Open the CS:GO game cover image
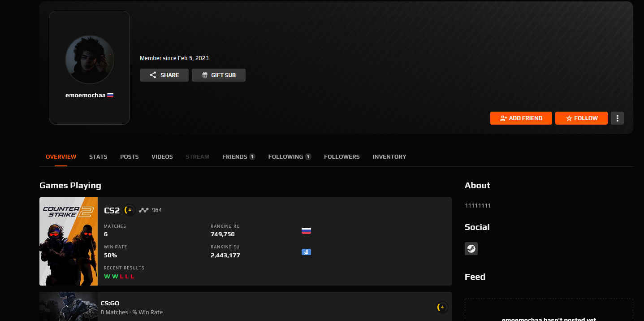 [69, 307]
